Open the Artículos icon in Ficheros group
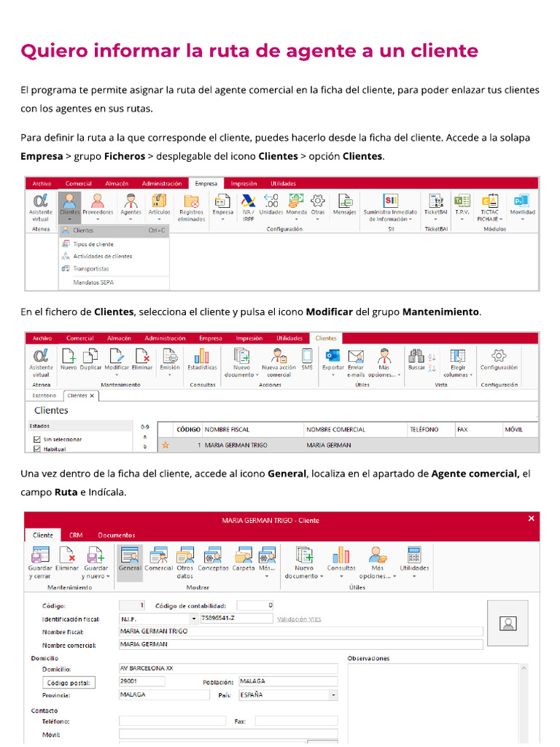 (159, 206)
